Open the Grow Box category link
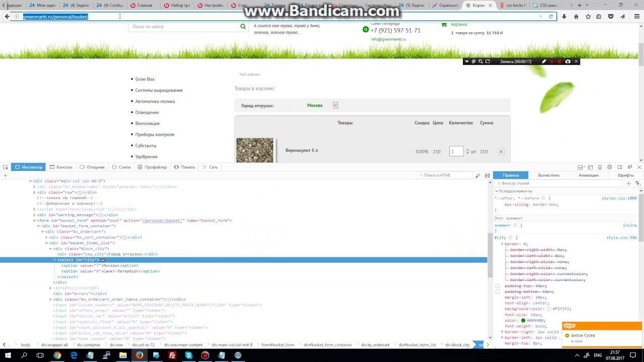 (145, 79)
